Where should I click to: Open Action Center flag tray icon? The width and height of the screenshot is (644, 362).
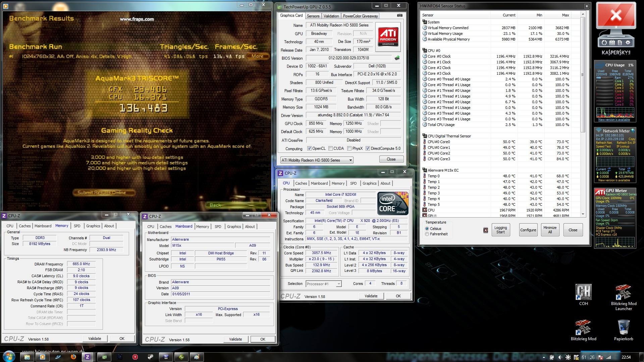coord(600,357)
